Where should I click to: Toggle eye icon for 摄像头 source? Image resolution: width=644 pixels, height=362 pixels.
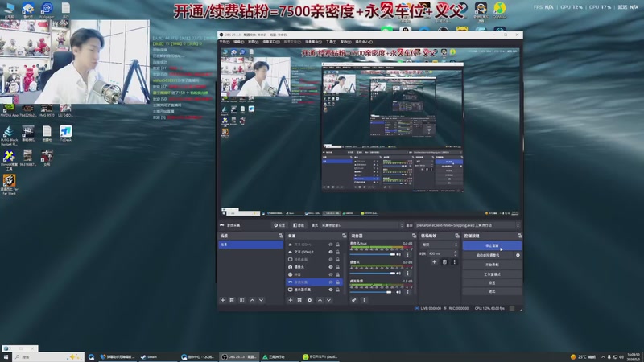(x=331, y=267)
